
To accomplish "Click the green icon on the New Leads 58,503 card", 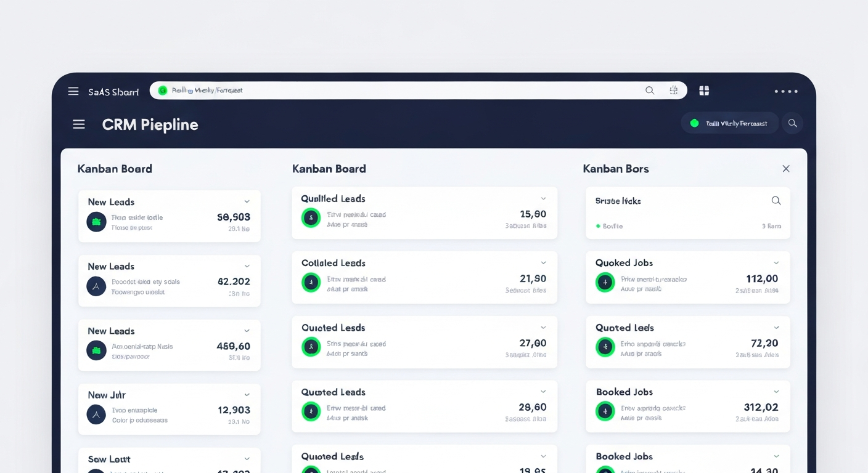I will tap(96, 222).
